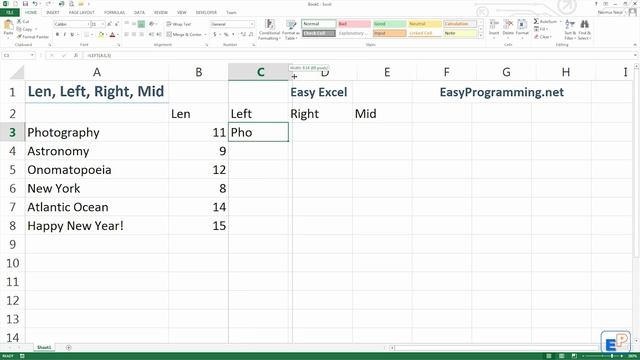Toggle Bottom Align, highlighted green
This screenshot has height=360, width=640.
[141, 24]
